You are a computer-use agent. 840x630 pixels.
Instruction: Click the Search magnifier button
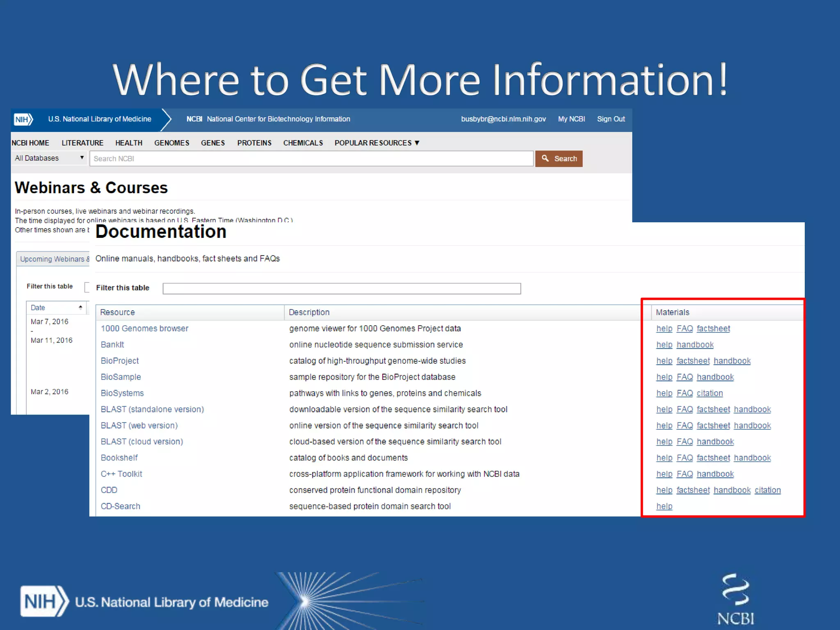pos(559,159)
